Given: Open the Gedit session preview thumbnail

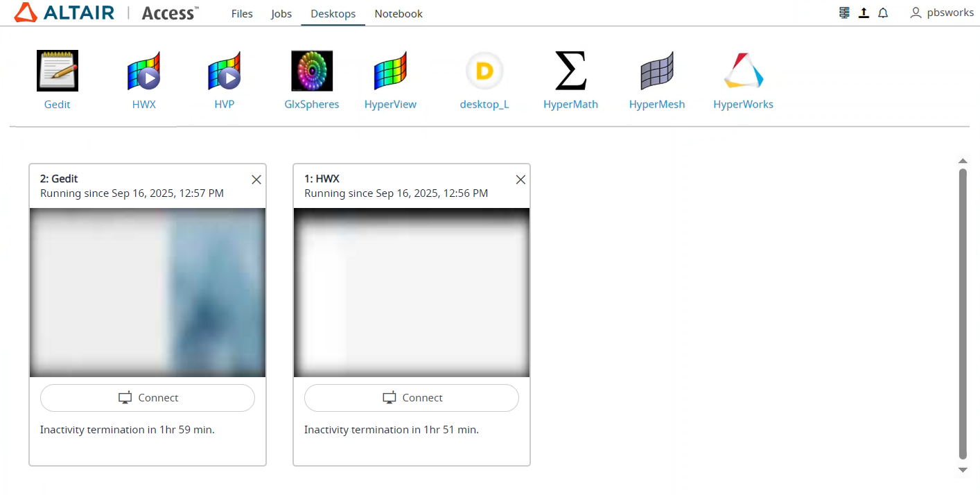Looking at the screenshot, I should 148,293.
